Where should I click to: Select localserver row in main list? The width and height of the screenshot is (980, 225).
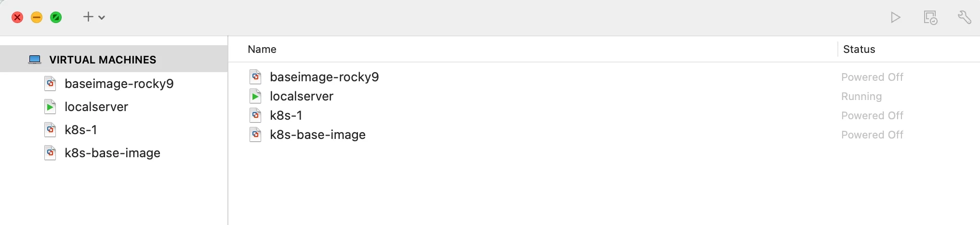pos(302,96)
